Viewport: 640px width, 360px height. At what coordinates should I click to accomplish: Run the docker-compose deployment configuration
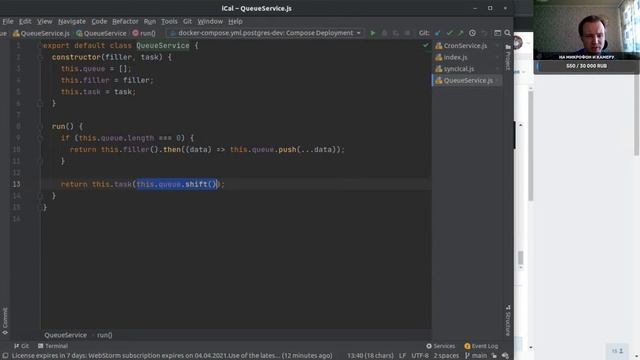(372, 33)
